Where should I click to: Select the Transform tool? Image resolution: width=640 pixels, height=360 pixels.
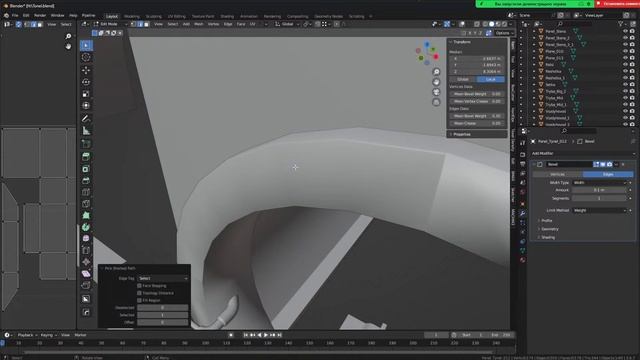coord(86,106)
